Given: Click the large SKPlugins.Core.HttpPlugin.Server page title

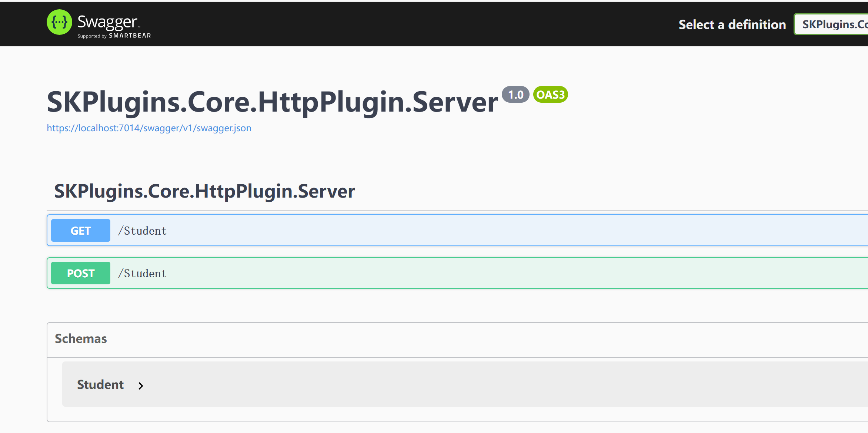Looking at the screenshot, I should 273,102.
